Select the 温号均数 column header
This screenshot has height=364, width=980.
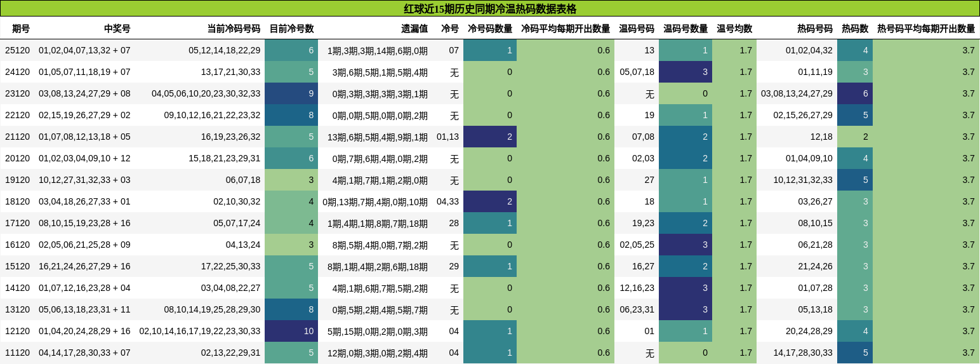click(x=734, y=29)
